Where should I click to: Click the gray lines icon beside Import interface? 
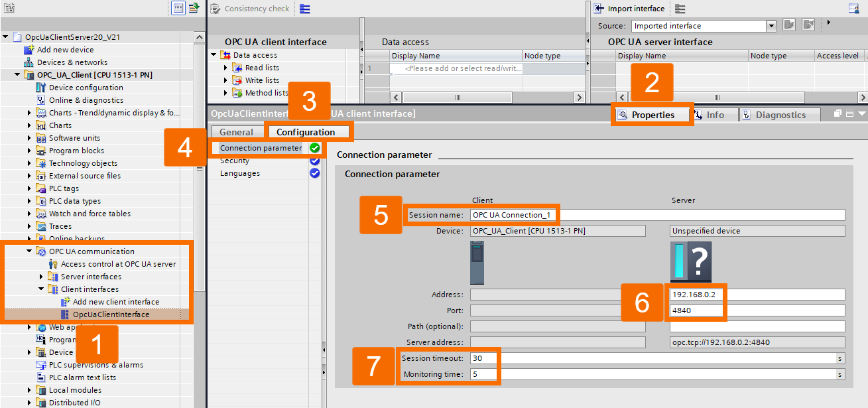click(680, 9)
